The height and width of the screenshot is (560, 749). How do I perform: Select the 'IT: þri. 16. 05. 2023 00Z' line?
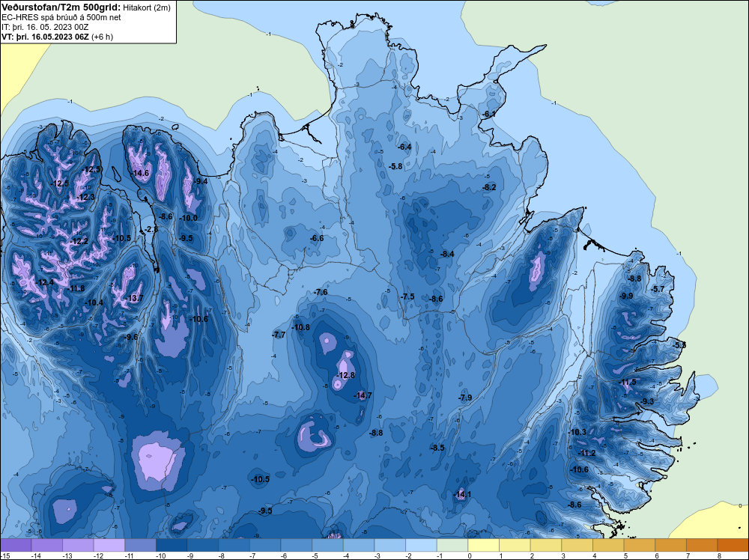(x=45, y=27)
